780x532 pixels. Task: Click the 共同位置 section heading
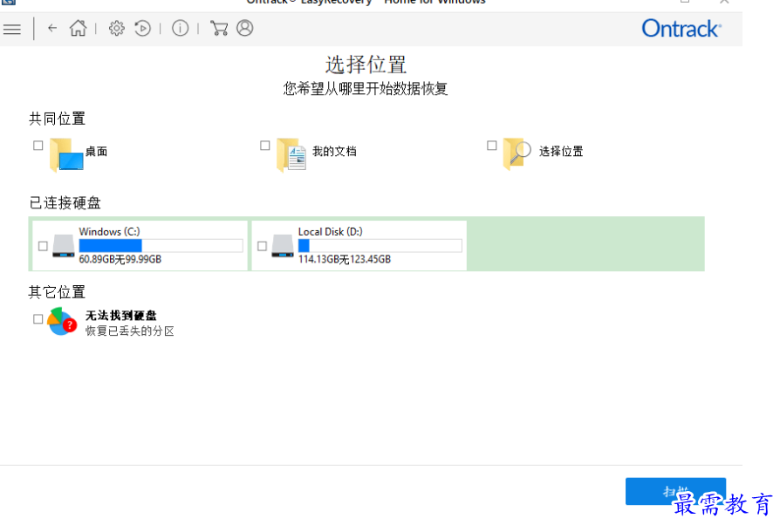pyautogui.click(x=57, y=119)
